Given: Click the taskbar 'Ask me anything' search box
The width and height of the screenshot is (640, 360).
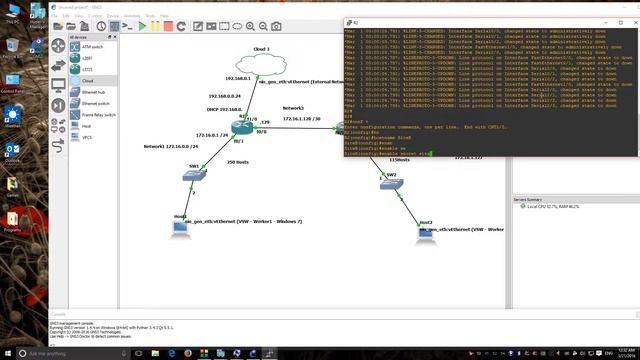Looking at the screenshot, I should 73,353.
